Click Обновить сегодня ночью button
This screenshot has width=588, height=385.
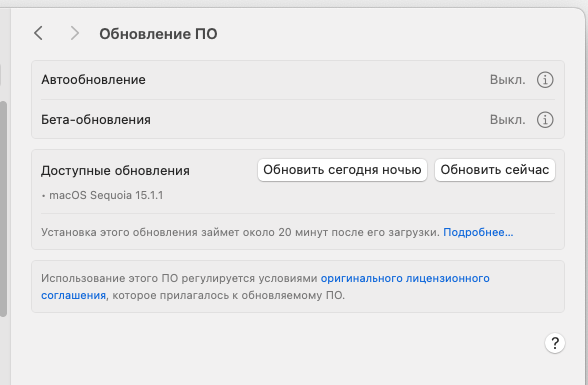tap(342, 170)
